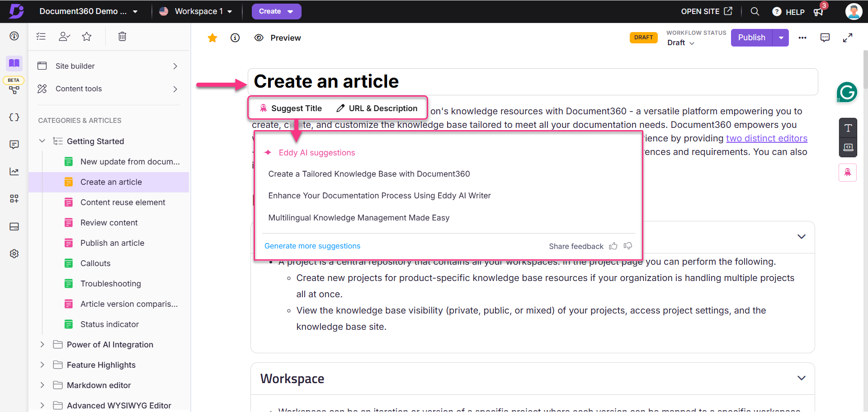Click the Eddy AI assistant icon on right

(848, 173)
